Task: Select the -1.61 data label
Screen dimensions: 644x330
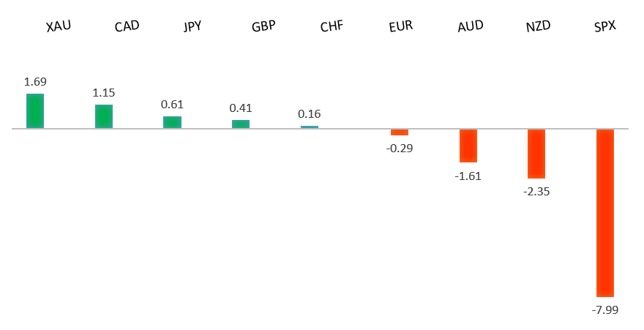Action: [468, 176]
